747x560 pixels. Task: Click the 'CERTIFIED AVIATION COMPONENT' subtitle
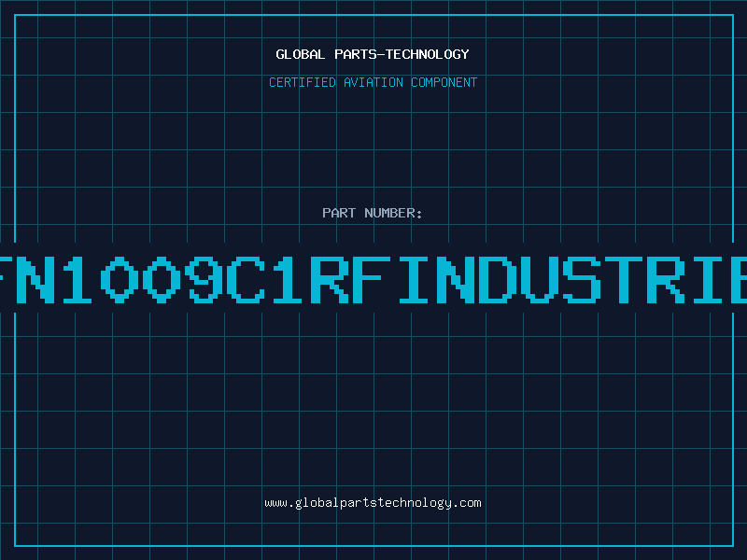coord(373,82)
